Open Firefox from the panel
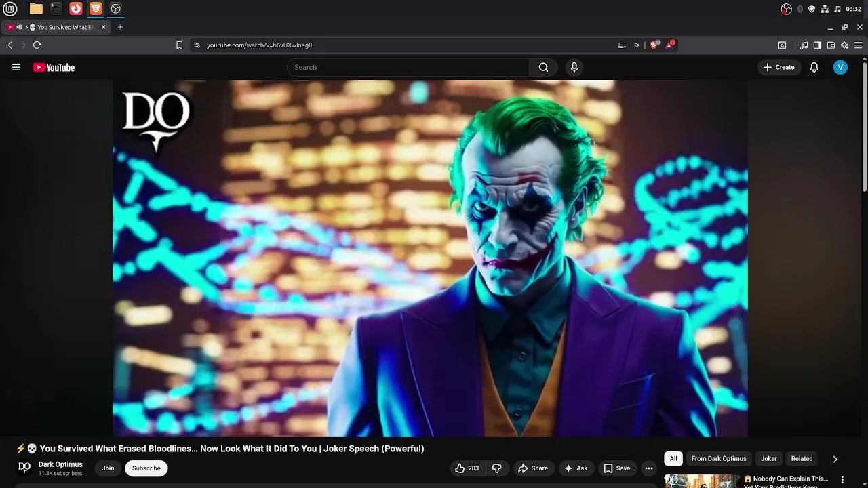 click(76, 9)
